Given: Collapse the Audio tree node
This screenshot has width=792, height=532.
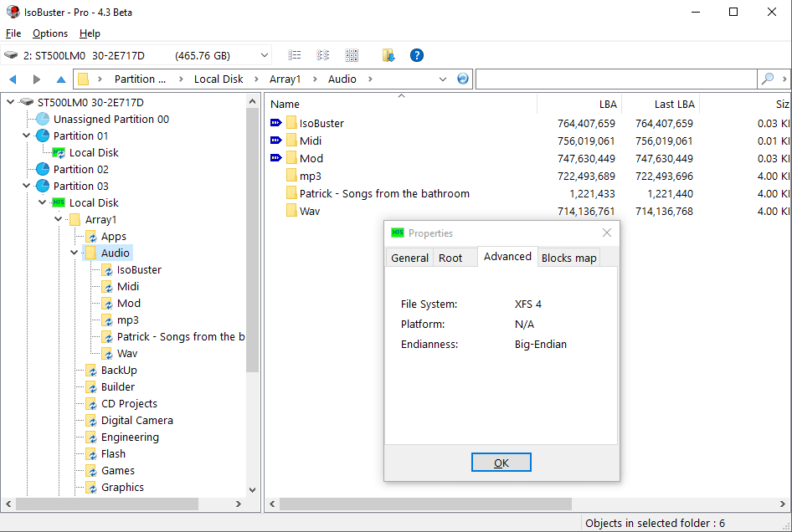Looking at the screenshot, I should pyautogui.click(x=75, y=253).
